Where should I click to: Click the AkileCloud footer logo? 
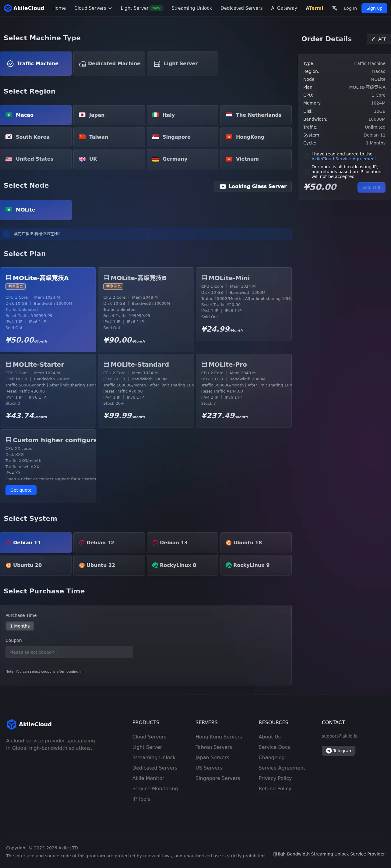pos(29,724)
